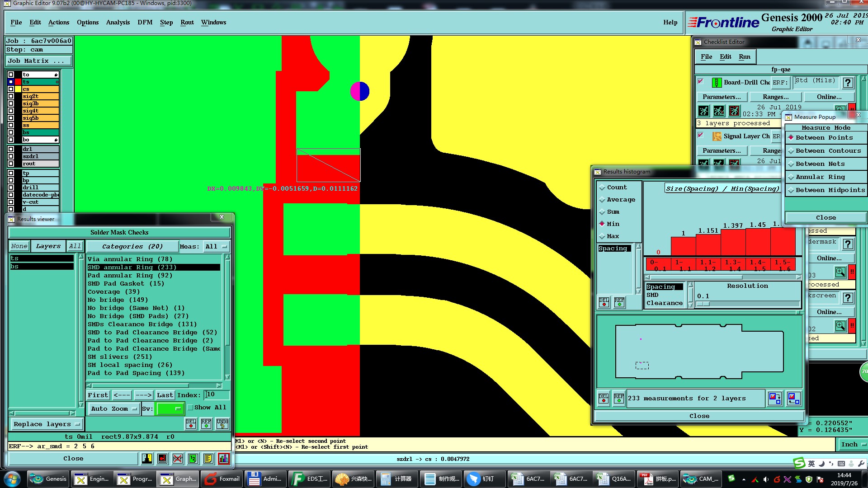
Task: Click the two-faces black and yellow icon
Action: 147,459
